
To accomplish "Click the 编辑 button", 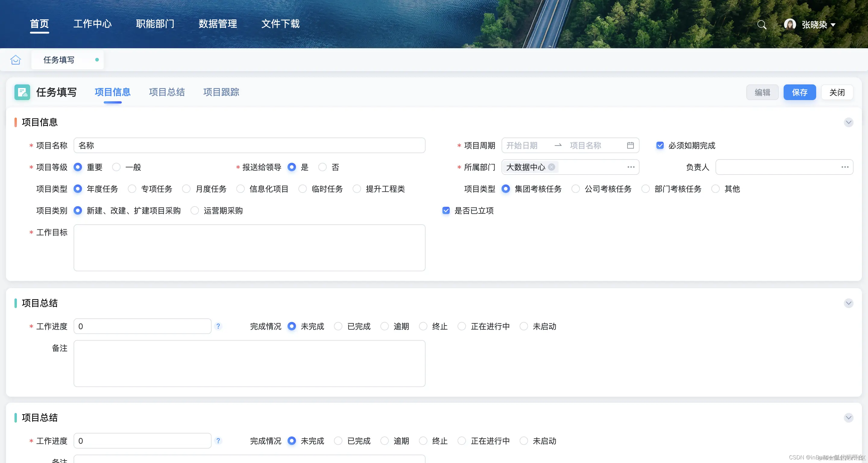I will click(x=762, y=92).
